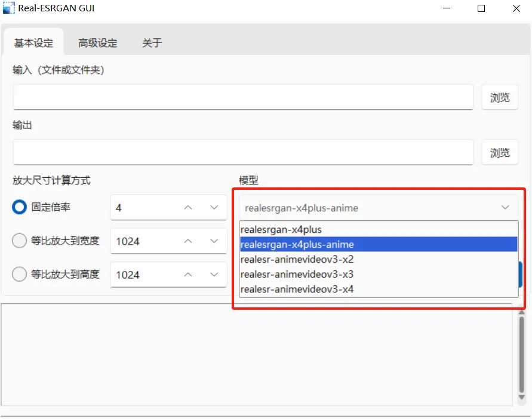532x419 pixels.
Task: Maximize the Real-ESRGAN GUI window
Action: point(481,8)
